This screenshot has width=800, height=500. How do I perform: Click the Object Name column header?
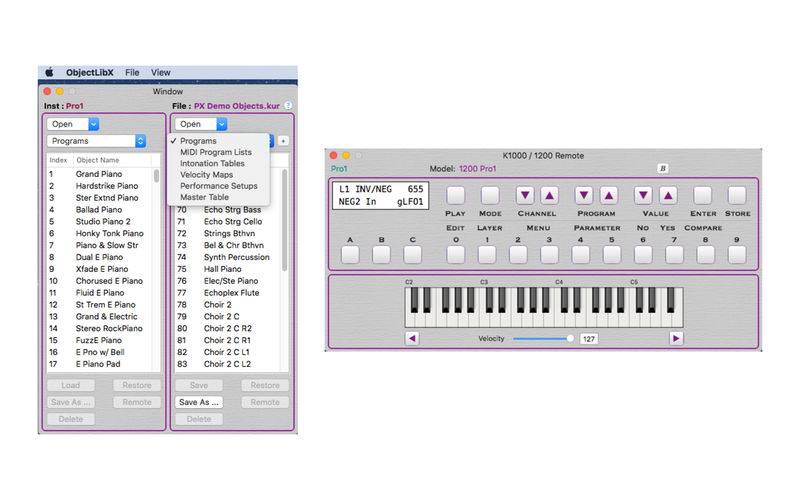click(97, 160)
